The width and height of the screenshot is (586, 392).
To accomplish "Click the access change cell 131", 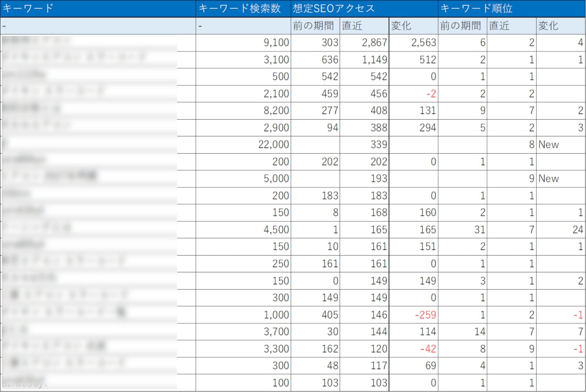I will pyautogui.click(x=414, y=110).
